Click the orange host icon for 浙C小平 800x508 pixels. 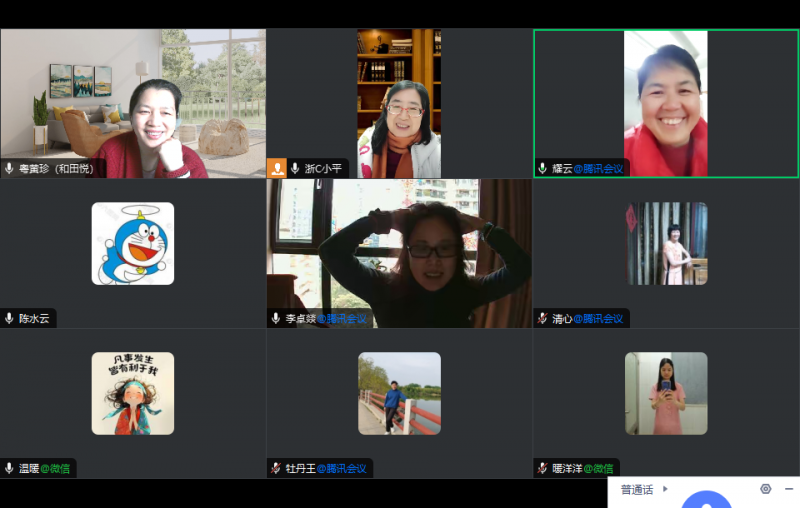pos(277,168)
